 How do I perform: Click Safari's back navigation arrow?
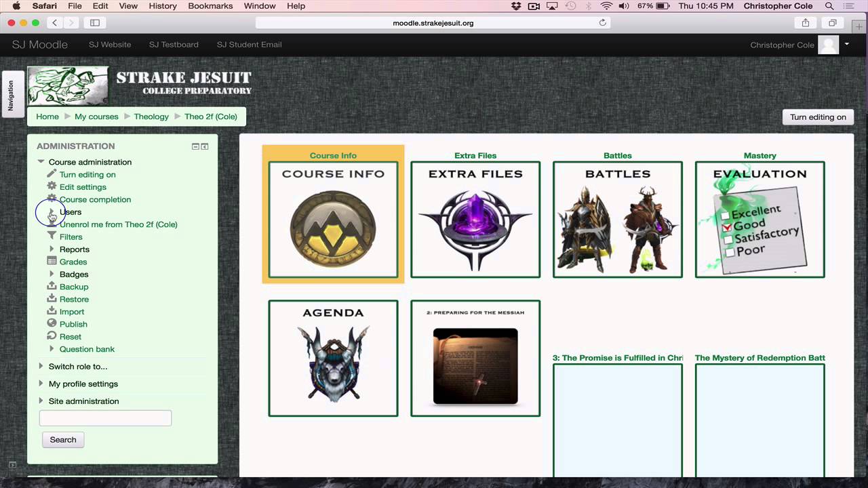point(56,22)
